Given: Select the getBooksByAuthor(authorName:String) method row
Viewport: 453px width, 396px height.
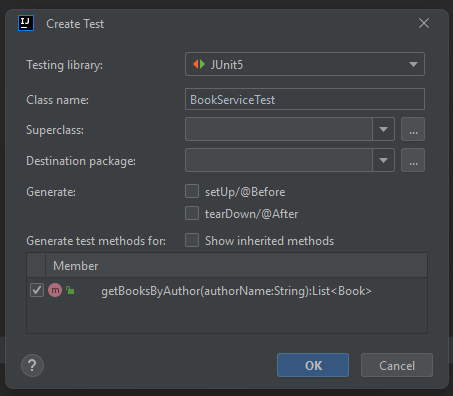Looking at the screenshot, I should click(227, 290).
